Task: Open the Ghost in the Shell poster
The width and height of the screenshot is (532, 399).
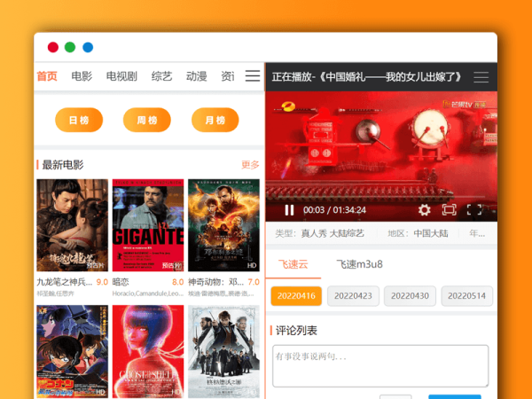Action: 148,351
